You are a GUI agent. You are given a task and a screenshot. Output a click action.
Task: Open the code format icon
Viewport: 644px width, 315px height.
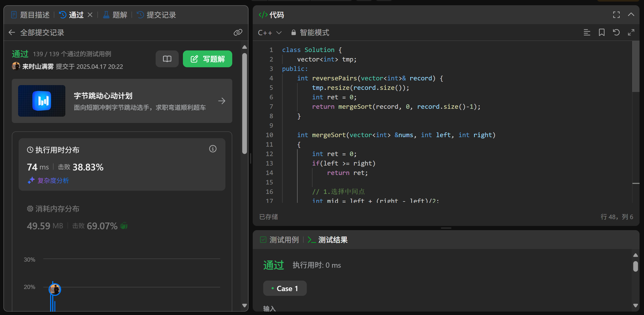pyautogui.click(x=587, y=32)
